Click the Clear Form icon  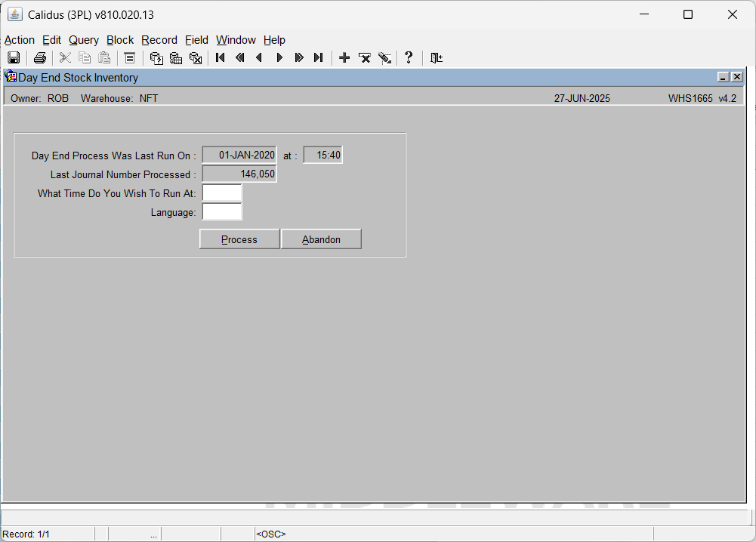129,58
